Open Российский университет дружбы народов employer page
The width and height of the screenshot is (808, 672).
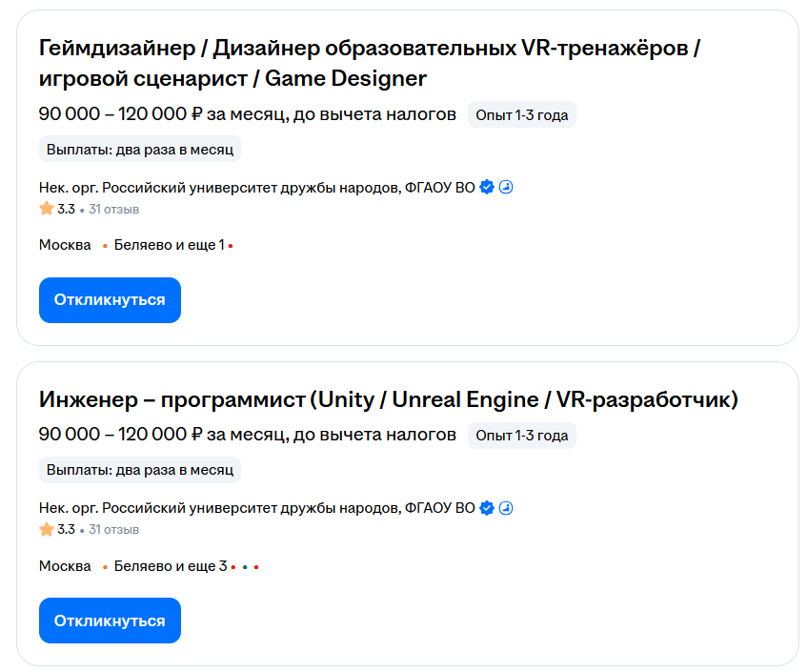[x=257, y=188]
